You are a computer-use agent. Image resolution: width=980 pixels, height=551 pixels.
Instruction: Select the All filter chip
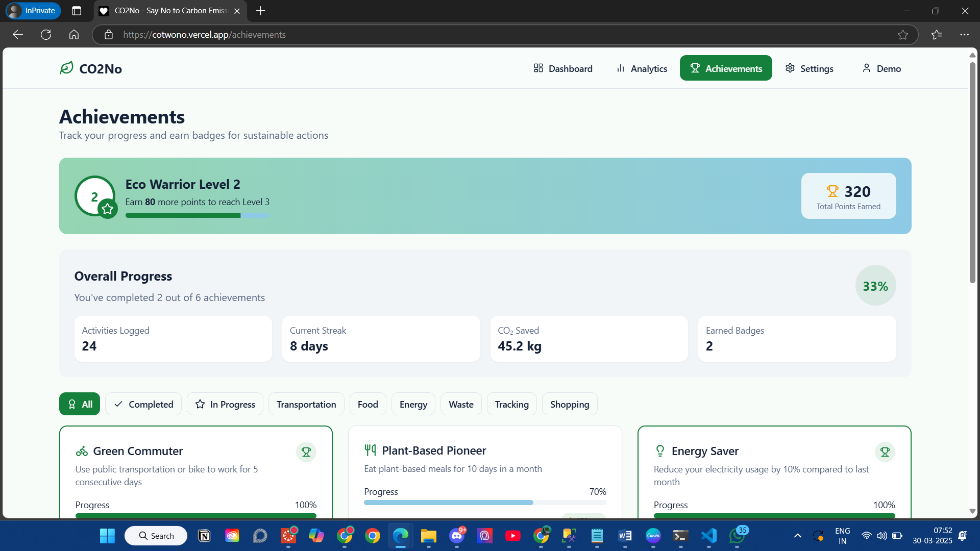click(80, 404)
